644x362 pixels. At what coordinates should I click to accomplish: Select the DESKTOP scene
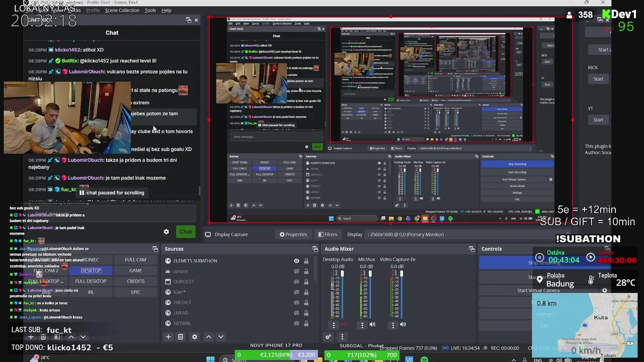91,270
